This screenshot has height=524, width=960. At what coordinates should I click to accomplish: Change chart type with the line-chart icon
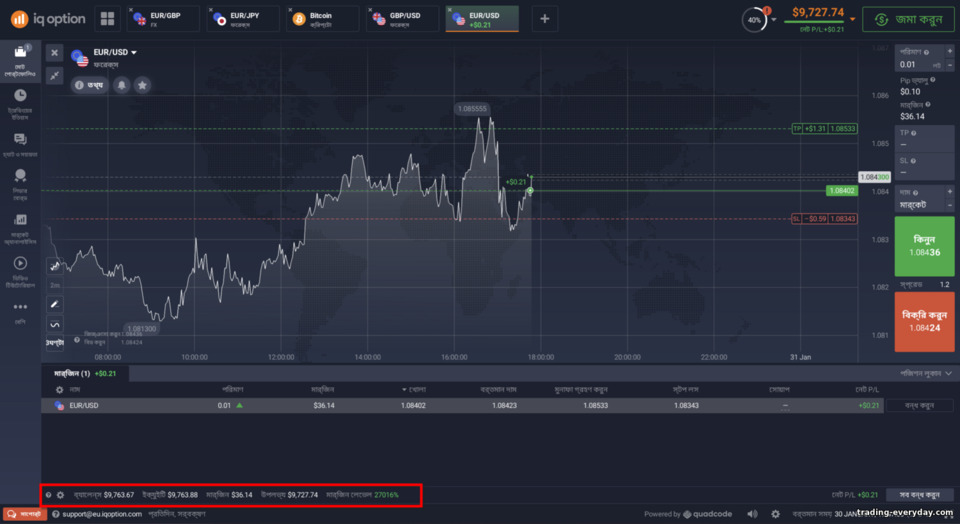coord(54,266)
